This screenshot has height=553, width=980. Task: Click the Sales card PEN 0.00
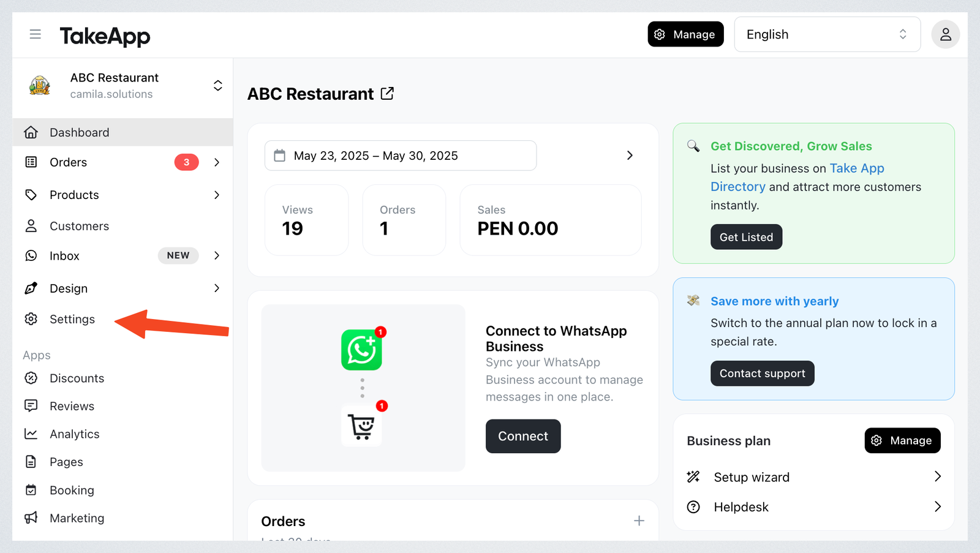pyautogui.click(x=551, y=220)
